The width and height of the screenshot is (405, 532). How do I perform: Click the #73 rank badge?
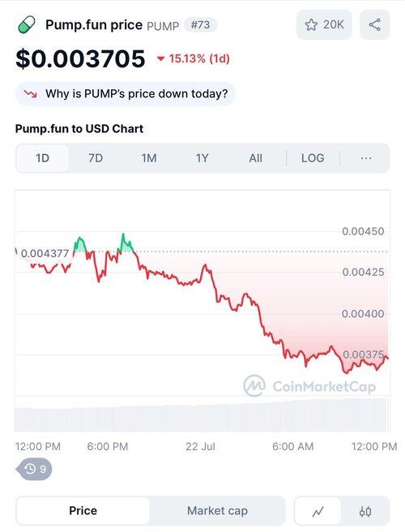(x=200, y=25)
